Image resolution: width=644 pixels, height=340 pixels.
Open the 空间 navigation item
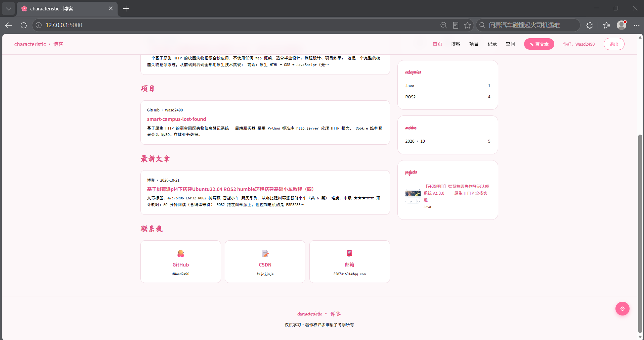coord(510,44)
